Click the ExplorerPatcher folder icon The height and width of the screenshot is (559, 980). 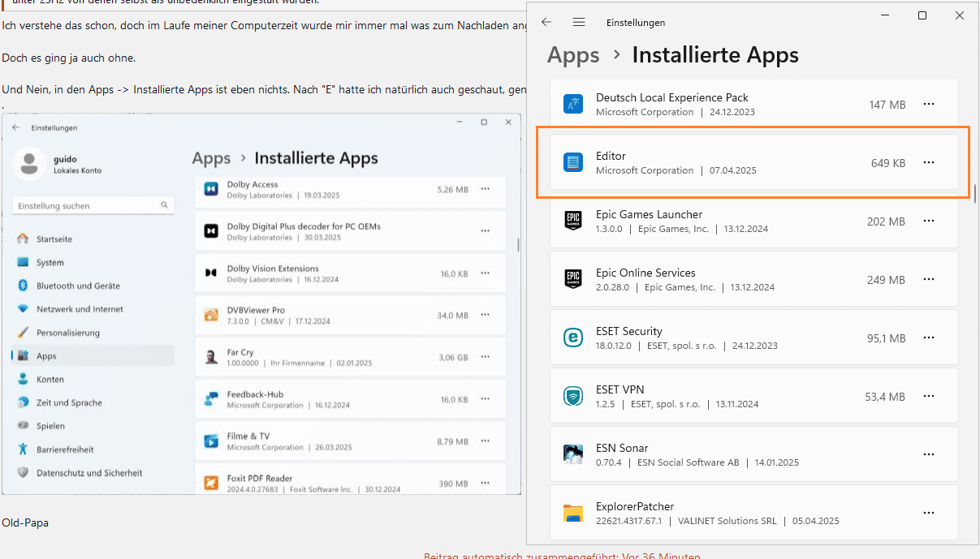(574, 513)
